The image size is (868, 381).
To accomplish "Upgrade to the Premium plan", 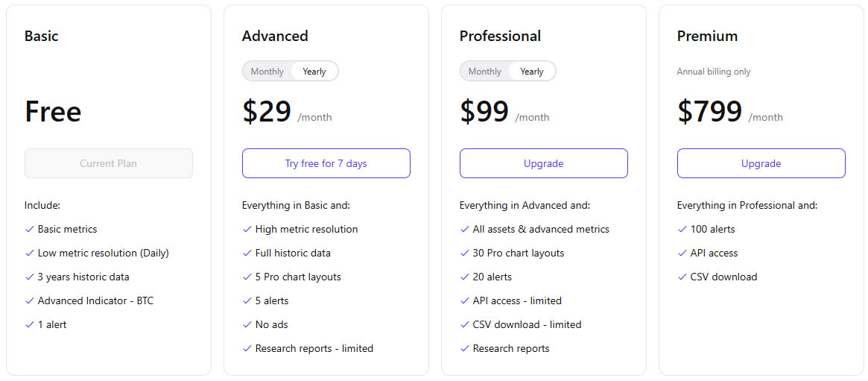I will (x=761, y=163).
